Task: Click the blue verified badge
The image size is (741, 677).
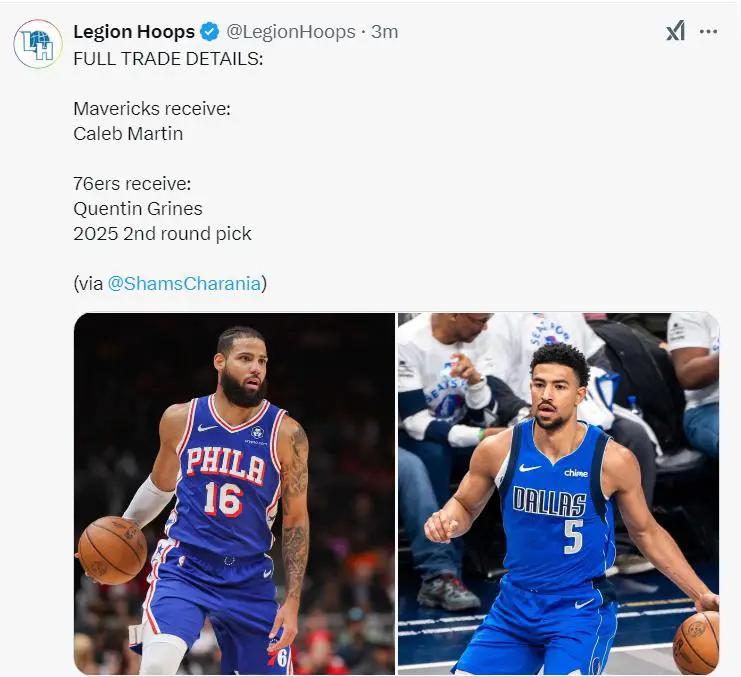Action: click(x=210, y=32)
